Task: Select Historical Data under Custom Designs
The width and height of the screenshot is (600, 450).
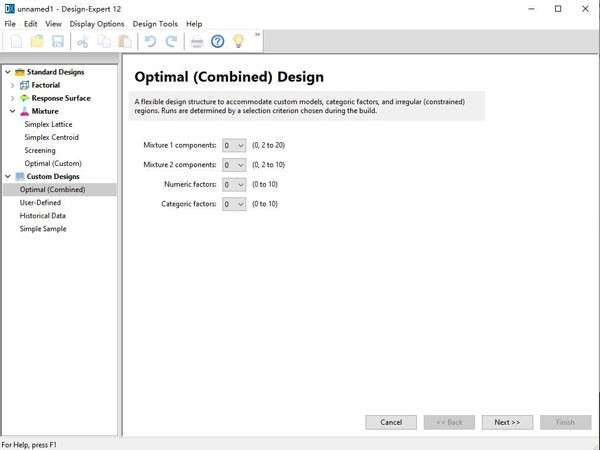Action: [43, 215]
